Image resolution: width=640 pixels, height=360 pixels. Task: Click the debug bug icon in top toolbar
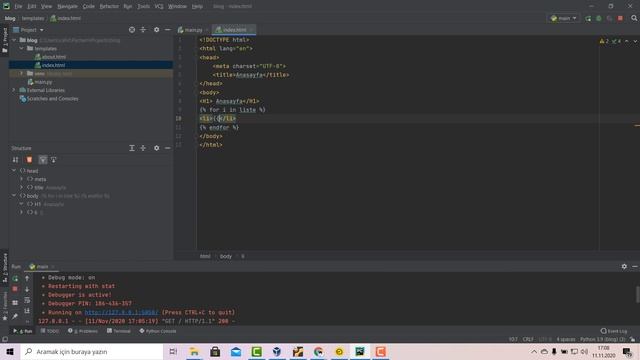pyautogui.click(x=599, y=18)
